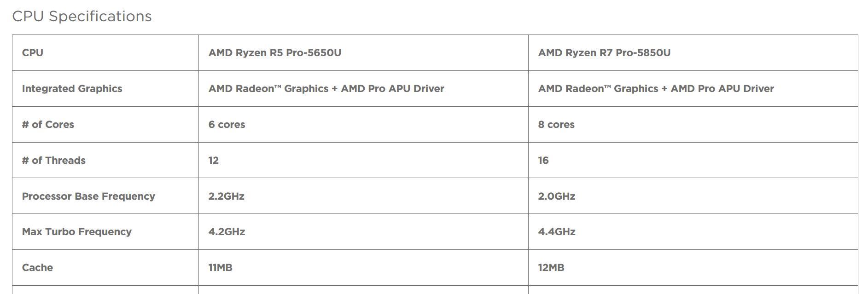Click the 6 cores value
This screenshot has width=868, height=294.
point(227,124)
